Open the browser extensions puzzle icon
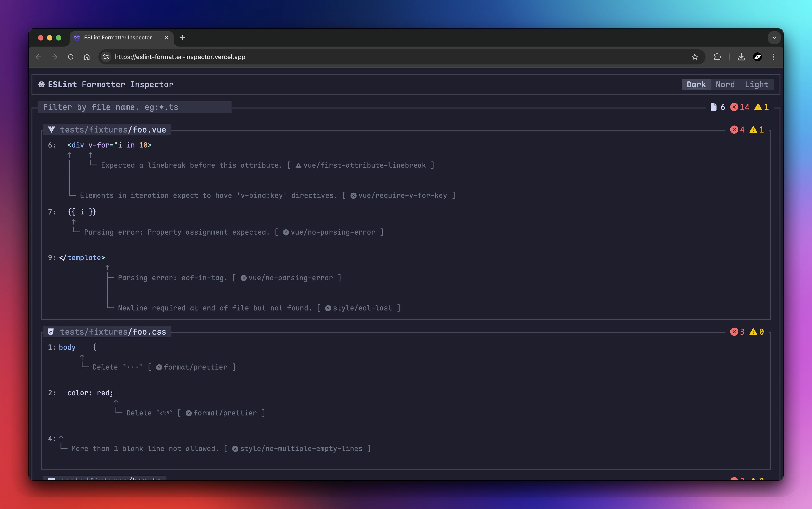This screenshot has height=509, width=812. tap(717, 57)
